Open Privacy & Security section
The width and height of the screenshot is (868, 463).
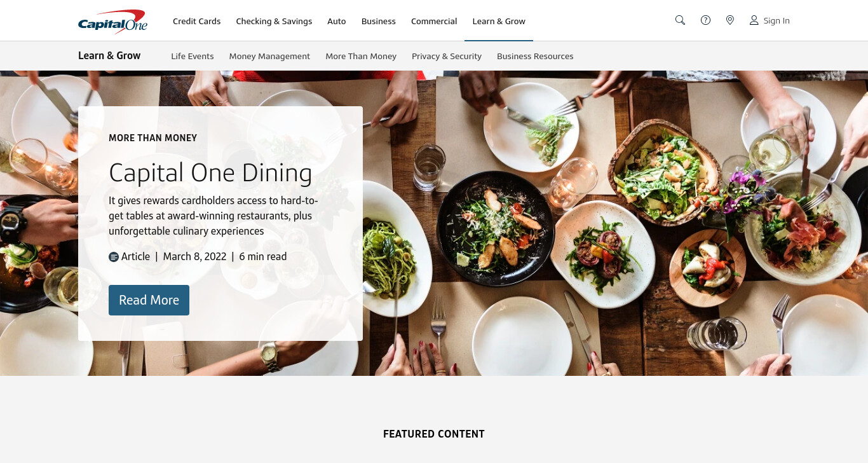tap(447, 56)
